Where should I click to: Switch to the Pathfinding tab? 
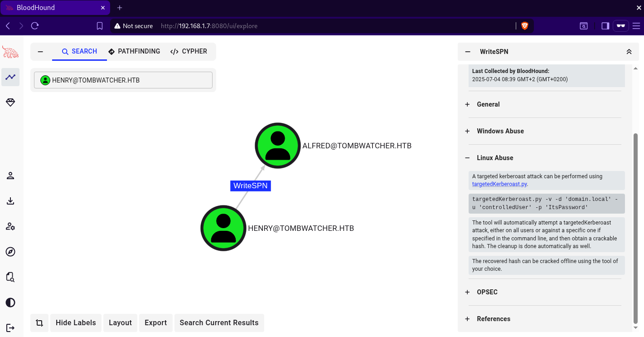point(134,51)
